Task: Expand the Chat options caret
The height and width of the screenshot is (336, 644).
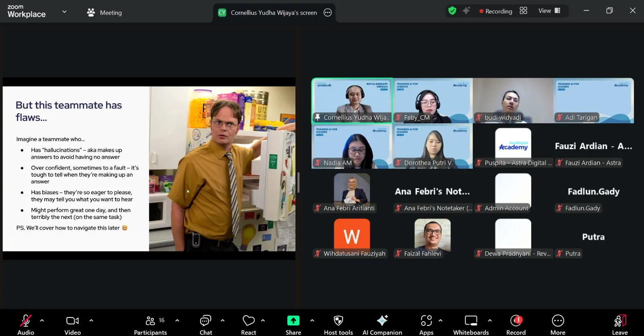Action: tap(223, 321)
